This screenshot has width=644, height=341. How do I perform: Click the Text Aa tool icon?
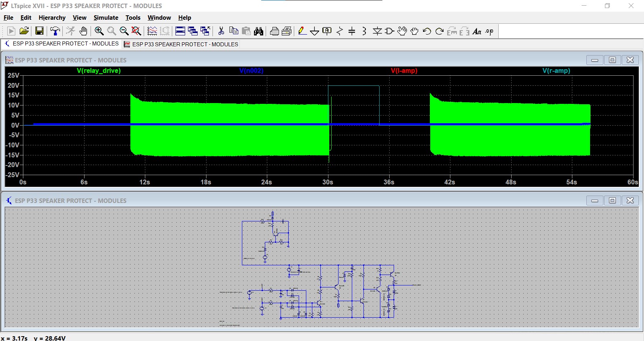coord(477,31)
